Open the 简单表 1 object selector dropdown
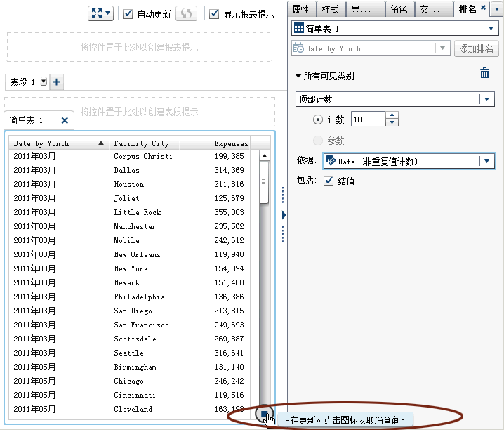 [x=491, y=28]
